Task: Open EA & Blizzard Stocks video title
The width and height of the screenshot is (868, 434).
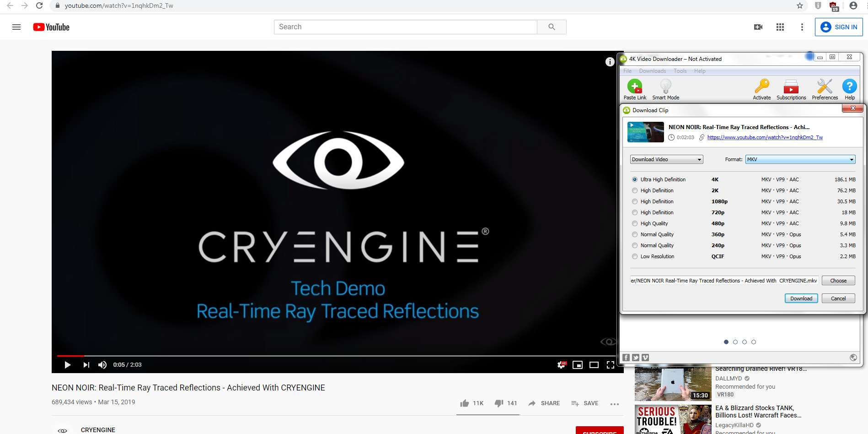Action: [758, 412]
